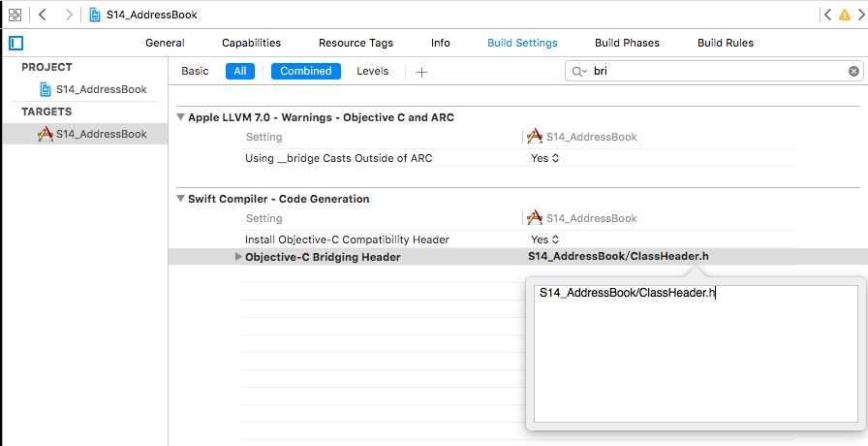The image size is (868, 446).
Task: Switch to Combined settings view
Action: 305,71
